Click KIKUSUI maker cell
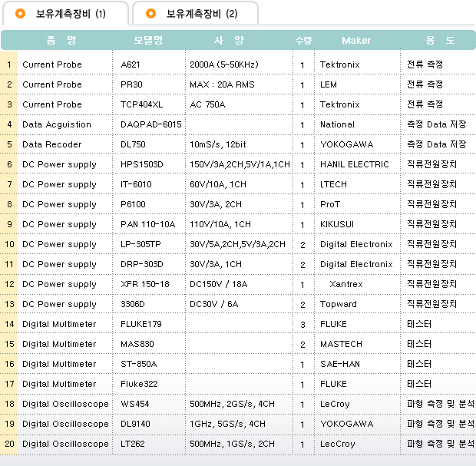 (337, 224)
